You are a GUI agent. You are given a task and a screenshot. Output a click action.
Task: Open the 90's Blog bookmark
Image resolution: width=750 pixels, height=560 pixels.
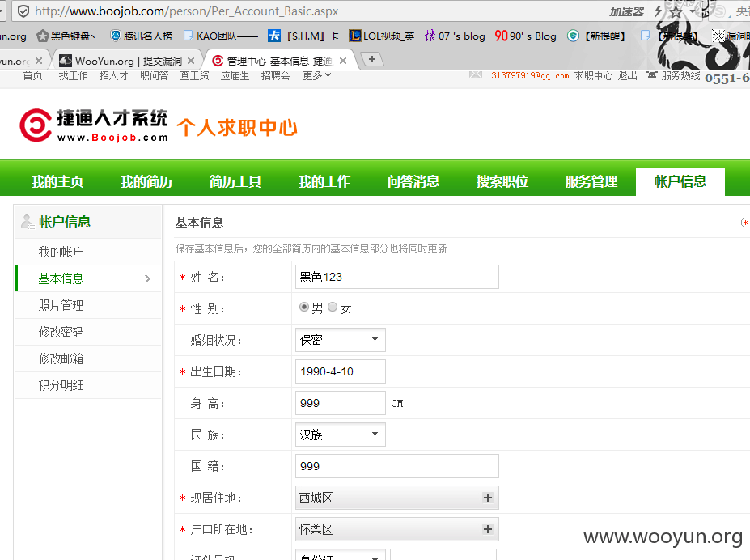(x=525, y=36)
